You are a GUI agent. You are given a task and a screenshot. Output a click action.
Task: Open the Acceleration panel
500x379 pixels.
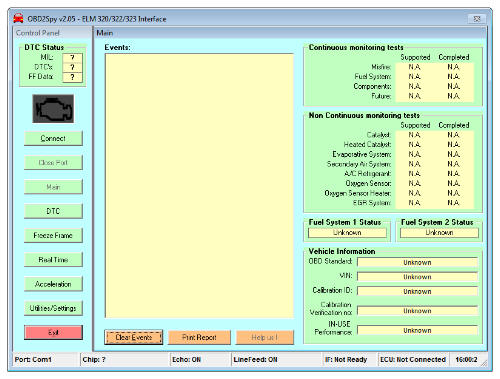53,284
